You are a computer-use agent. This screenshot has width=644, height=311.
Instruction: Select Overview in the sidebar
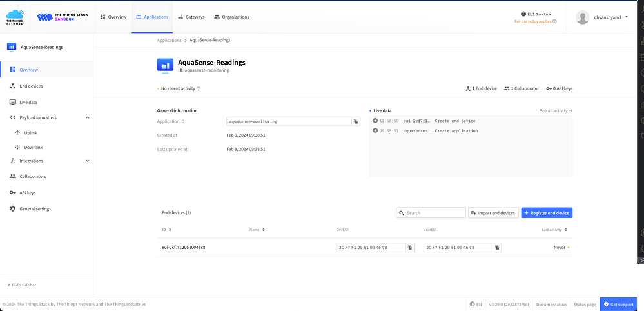click(47, 70)
